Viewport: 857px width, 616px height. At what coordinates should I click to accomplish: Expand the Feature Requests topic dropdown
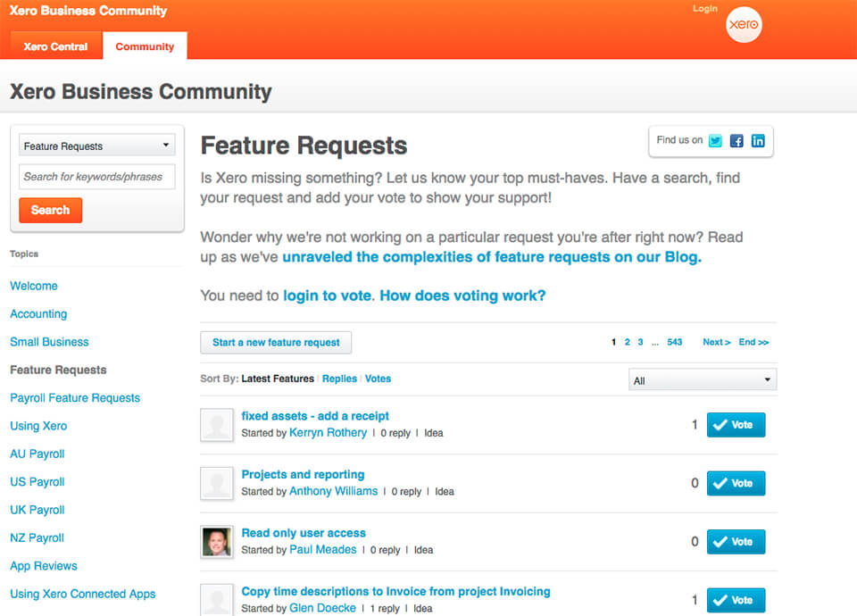pyautogui.click(x=97, y=146)
